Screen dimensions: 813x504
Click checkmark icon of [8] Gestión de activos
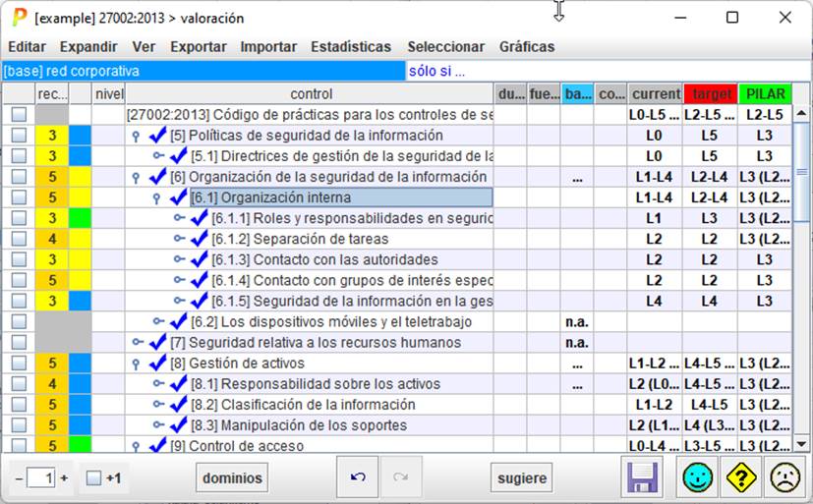click(157, 364)
